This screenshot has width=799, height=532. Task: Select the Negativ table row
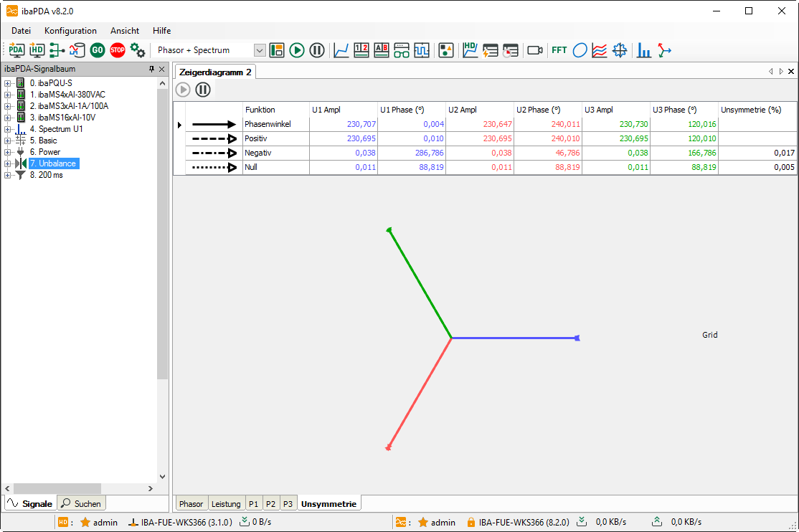(485, 153)
